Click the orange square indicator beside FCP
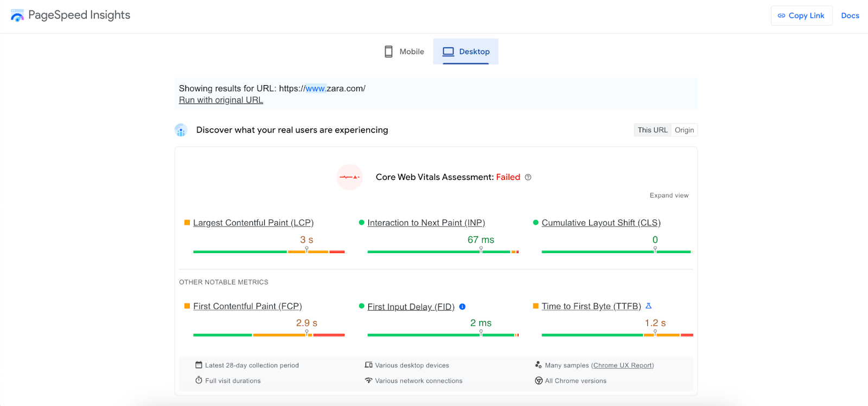The image size is (868, 406). pos(187,306)
